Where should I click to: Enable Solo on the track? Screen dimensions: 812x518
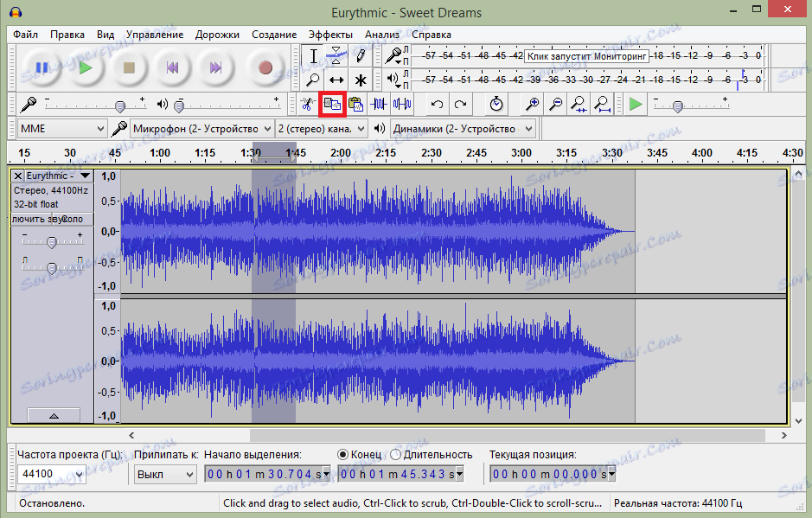74,219
